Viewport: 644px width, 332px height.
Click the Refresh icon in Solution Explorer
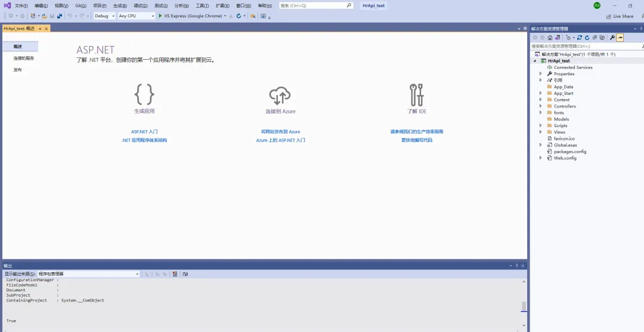coord(587,38)
